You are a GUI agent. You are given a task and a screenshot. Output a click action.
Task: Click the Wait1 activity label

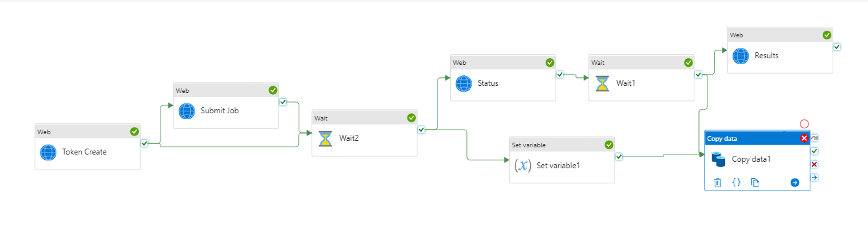coord(626,83)
